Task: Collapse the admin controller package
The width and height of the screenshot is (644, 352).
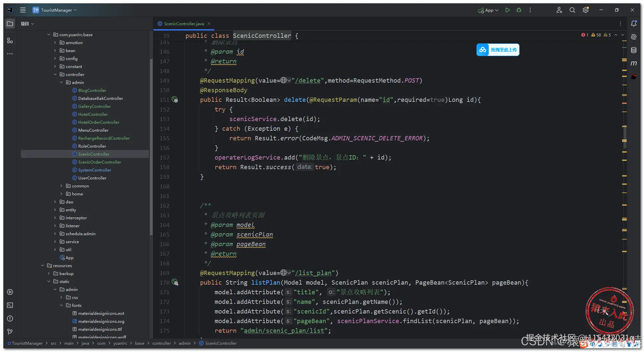Action: 61,82
